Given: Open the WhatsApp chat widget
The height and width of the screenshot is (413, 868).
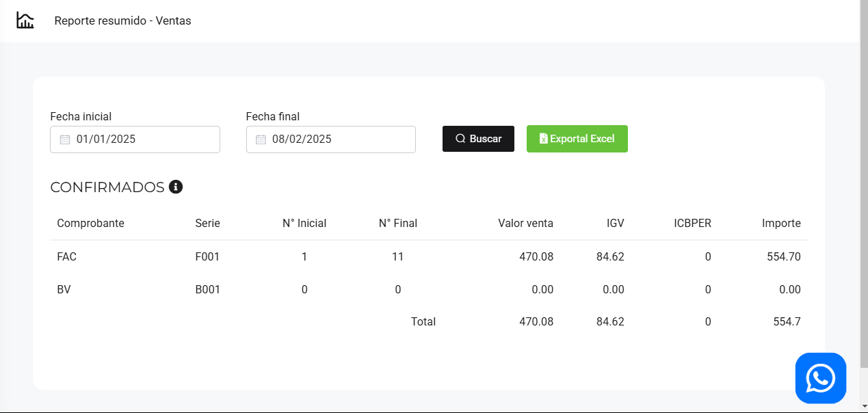Looking at the screenshot, I should [x=820, y=377].
